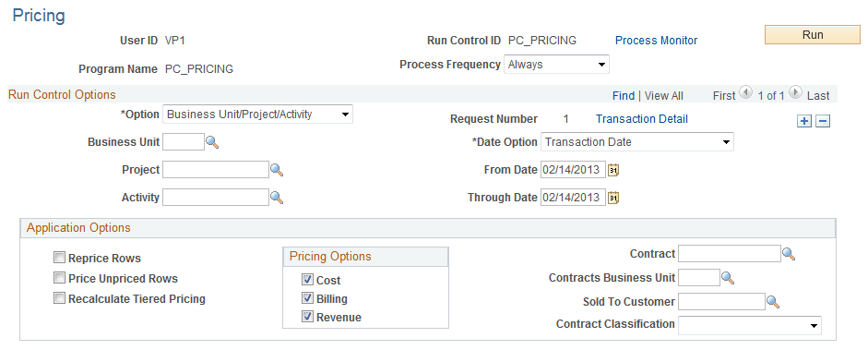868x350 pixels.
Task: Click the Pricing page title
Action: click(x=39, y=16)
